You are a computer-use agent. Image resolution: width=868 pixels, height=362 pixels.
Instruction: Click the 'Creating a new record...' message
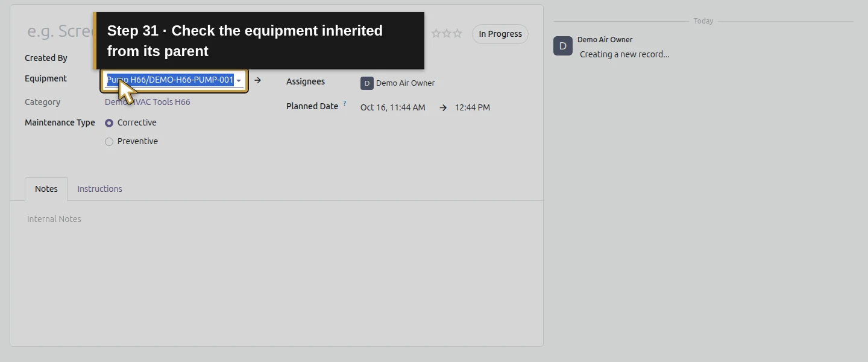(624, 54)
